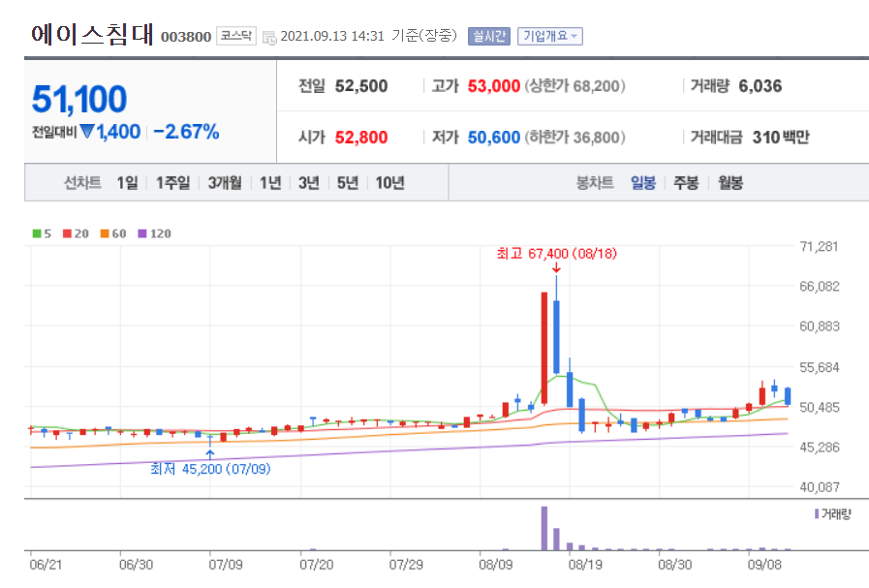Click the 55,684 price axis label

point(820,367)
